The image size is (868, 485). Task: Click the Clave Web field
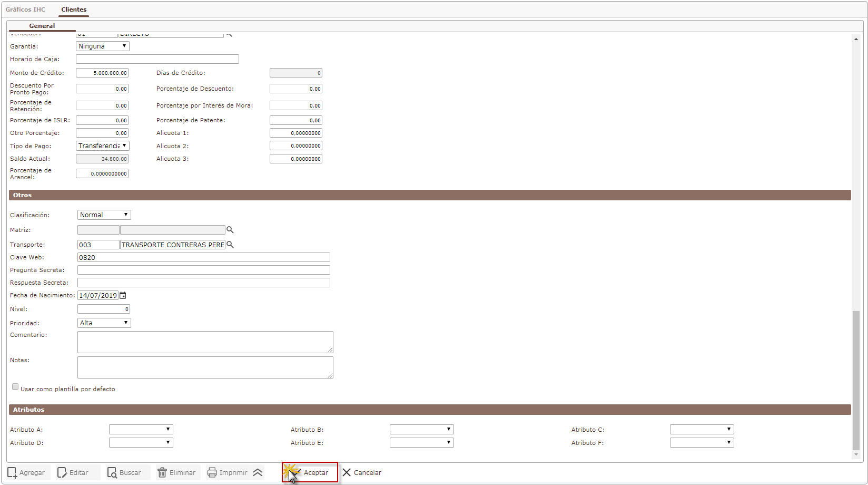tap(204, 257)
